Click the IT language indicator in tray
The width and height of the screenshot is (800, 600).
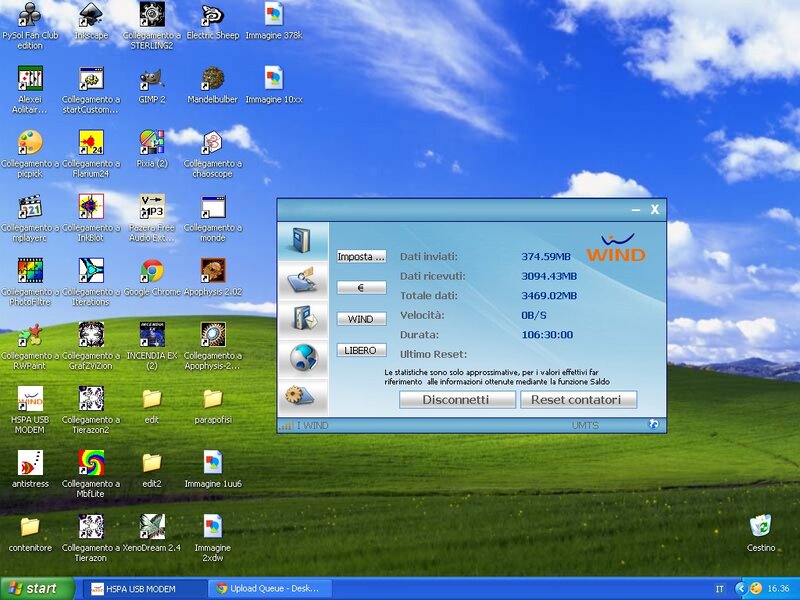pyautogui.click(x=720, y=589)
